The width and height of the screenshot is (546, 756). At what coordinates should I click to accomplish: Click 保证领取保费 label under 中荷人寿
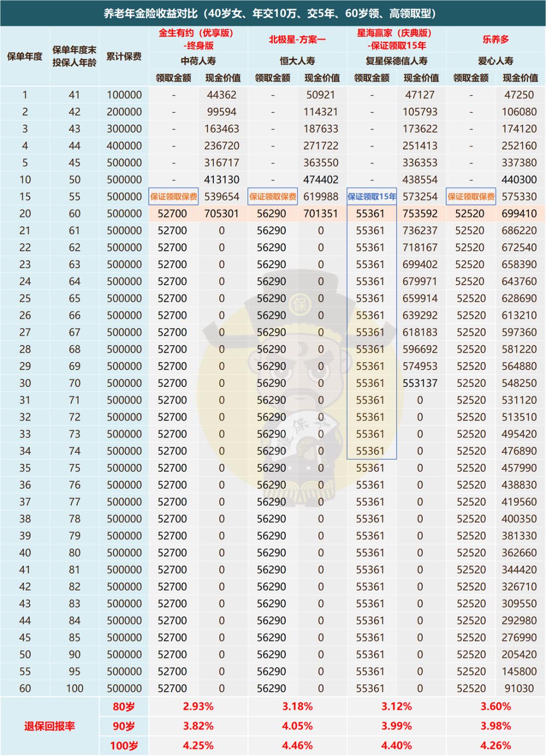pyautogui.click(x=173, y=197)
